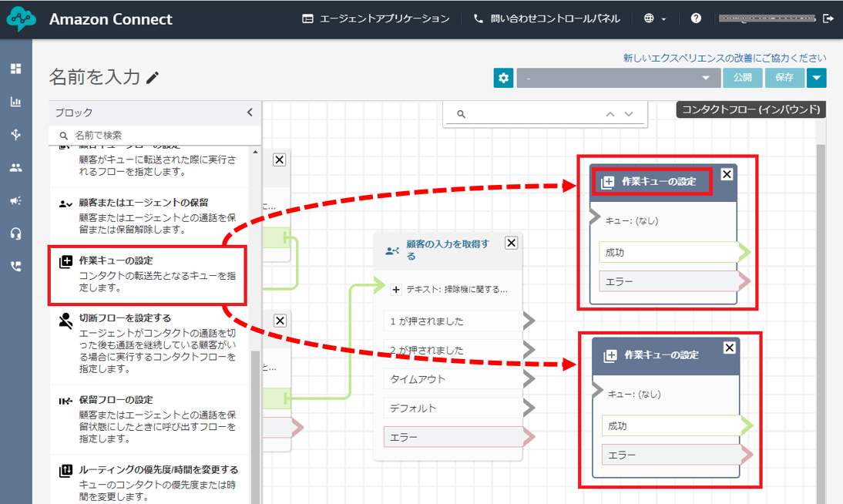The image size is (843, 504).
Task: Open the phone callback sidebar icon
Action: [15, 266]
